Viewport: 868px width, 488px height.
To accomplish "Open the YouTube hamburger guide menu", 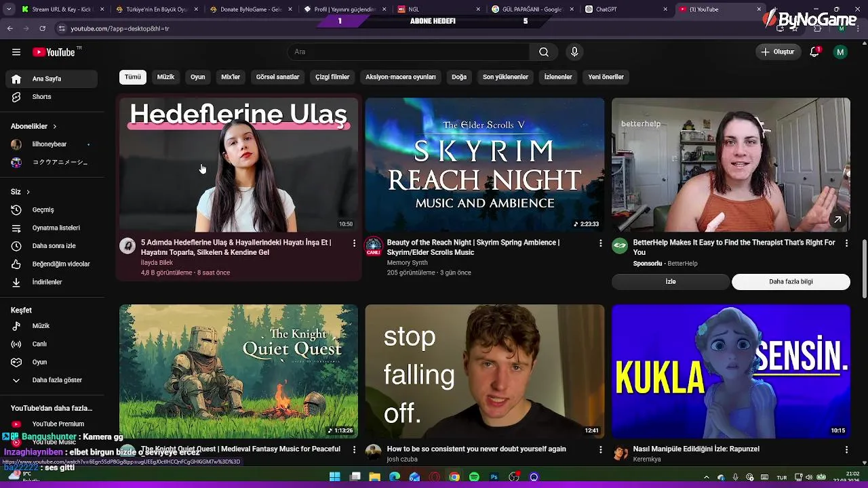I will (16, 52).
